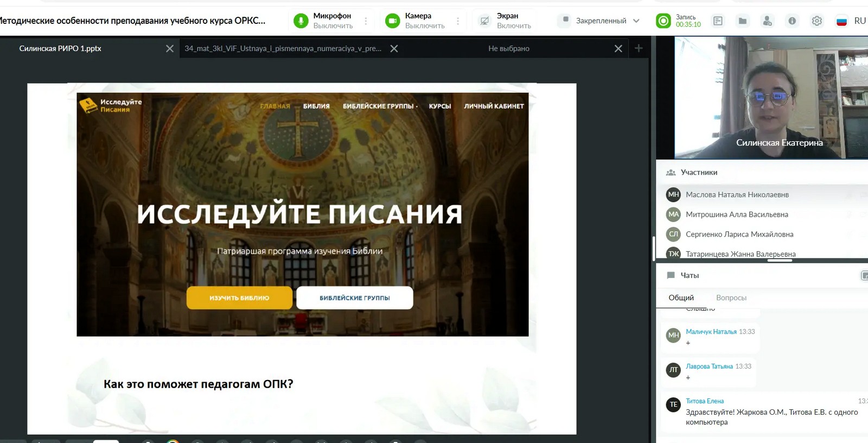Open ЛИЧНЫЙ КАБИНЕТ in slide header
The image size is (868, 443).
pos(494,106)
